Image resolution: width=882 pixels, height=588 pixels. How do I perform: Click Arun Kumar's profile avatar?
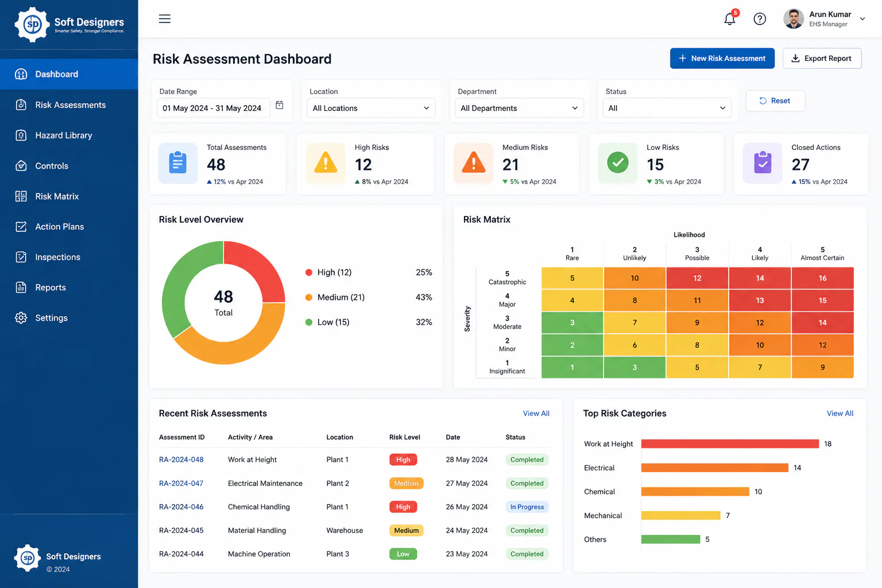(x=794, y=19)
